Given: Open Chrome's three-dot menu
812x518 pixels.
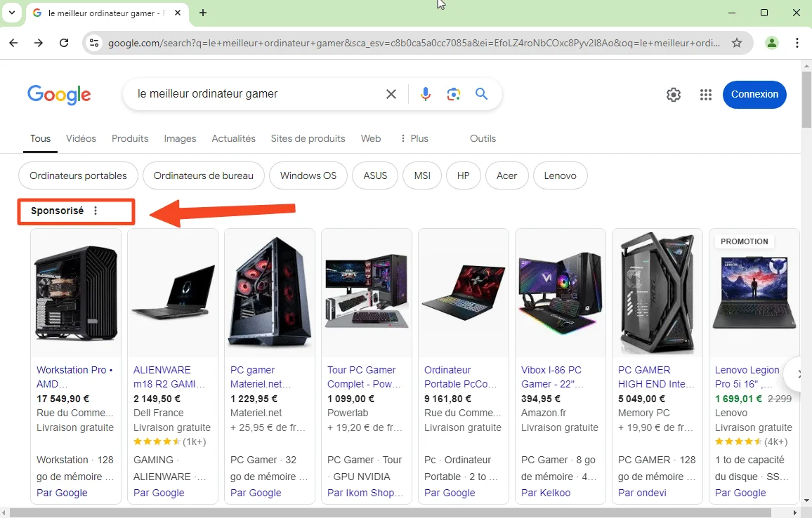Looking at the screenshot, I should coord(797,43).
